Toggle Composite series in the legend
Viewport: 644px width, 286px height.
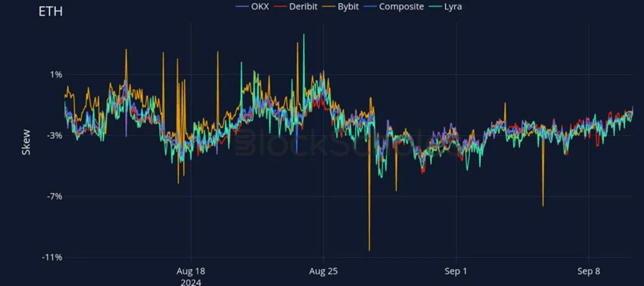(393, 7)
